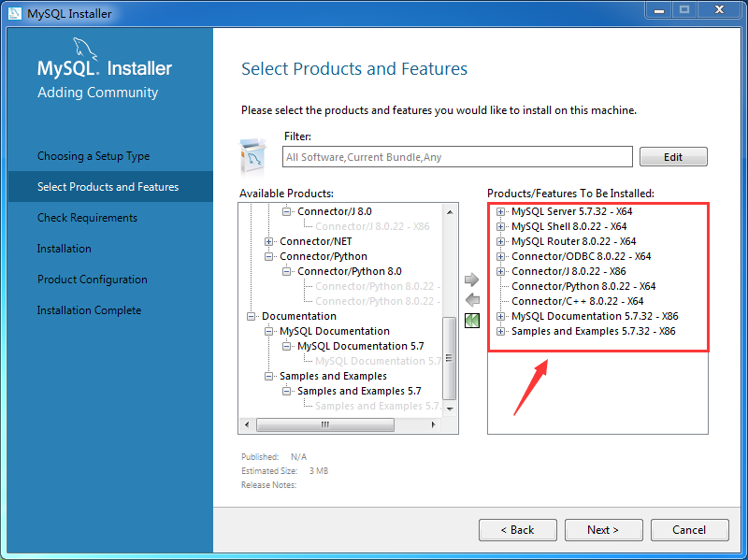This screenshot has width=748, height=560.
Task: Click left arrow to remove selected product
Action: (472, 299)
